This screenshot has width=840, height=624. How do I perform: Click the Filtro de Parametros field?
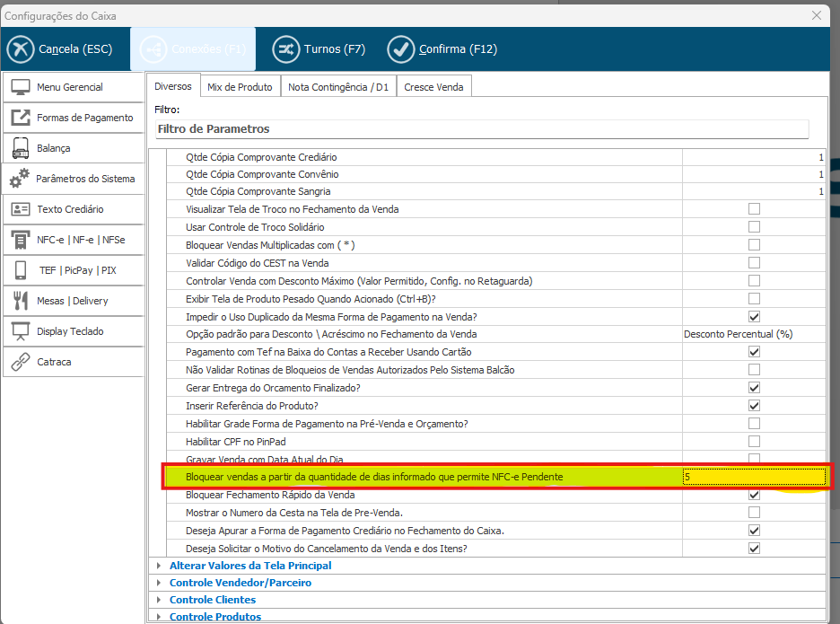[481, 129]
